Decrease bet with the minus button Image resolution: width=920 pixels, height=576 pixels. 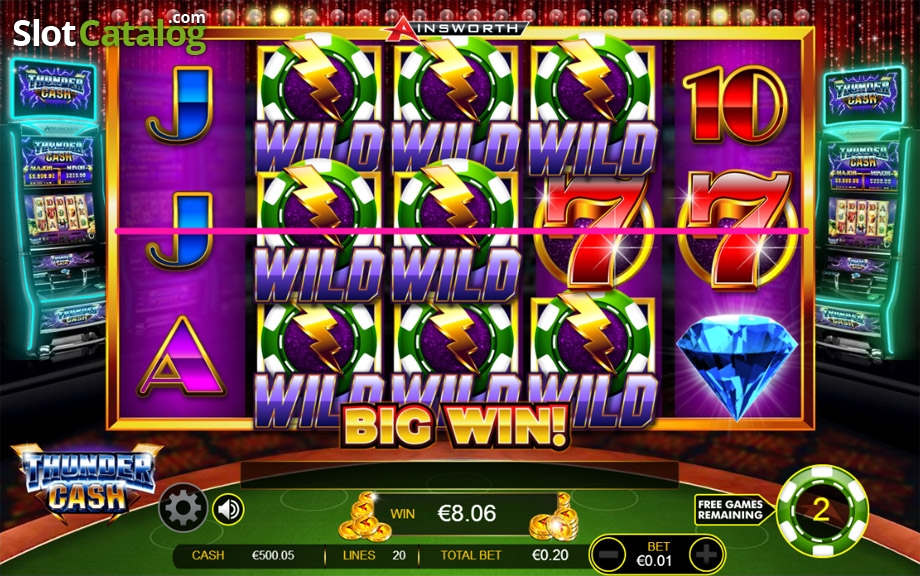[610, 554]
